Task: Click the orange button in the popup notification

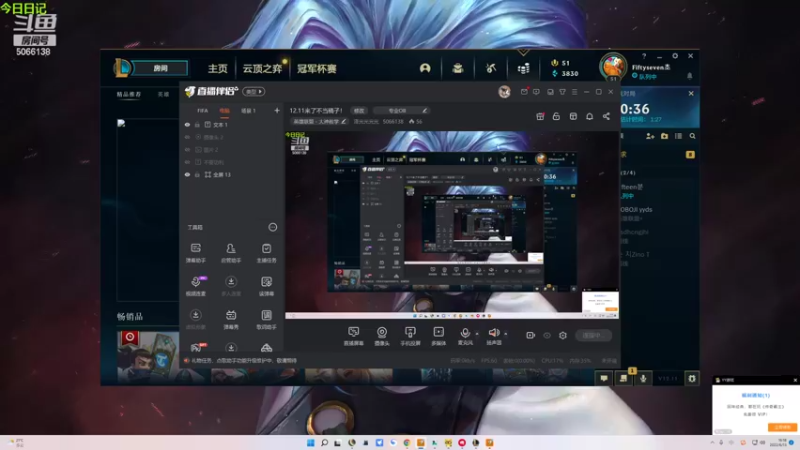Action: coord(782,427)
